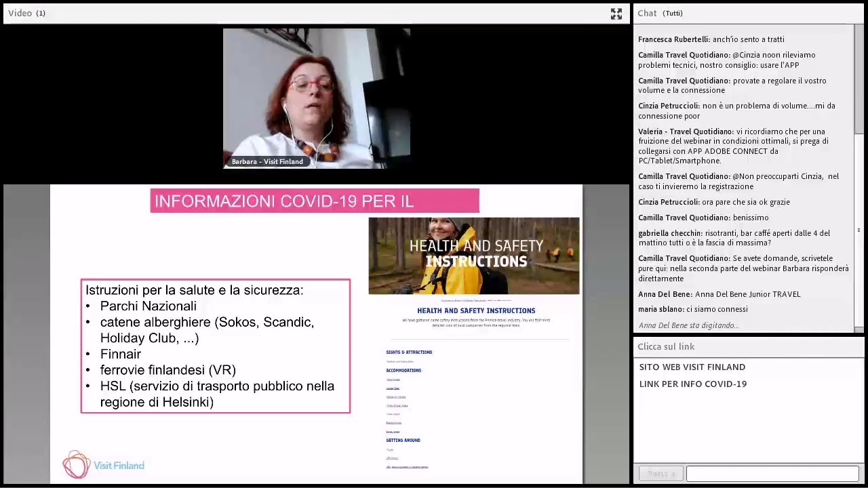Image resolution: width=868 pixels, height=488 pixels.
Task: Click the Health and Safety Instructions banner image
Action: pos(474,256)
